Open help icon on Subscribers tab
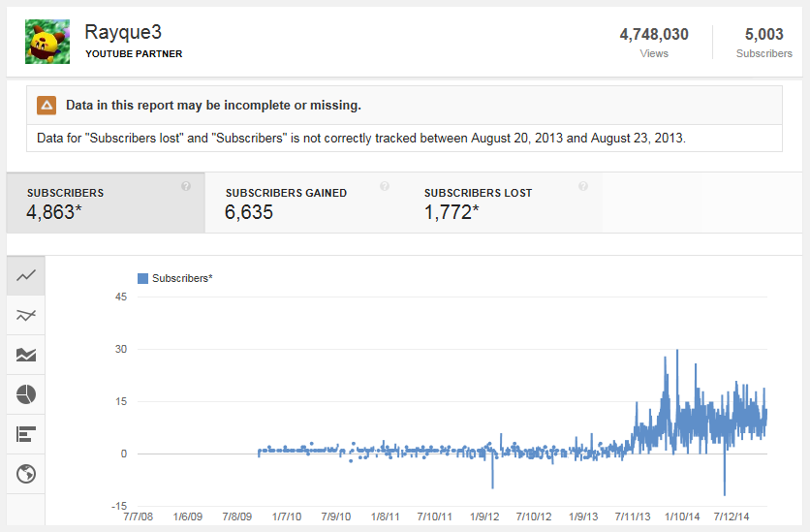810x532 pixels. coord(186,186)
